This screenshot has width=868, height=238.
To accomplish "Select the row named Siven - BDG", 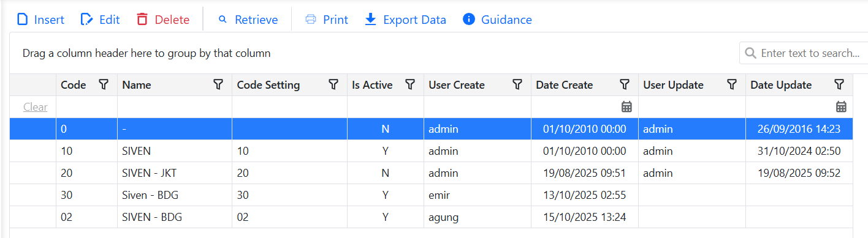I will [432, 195].
